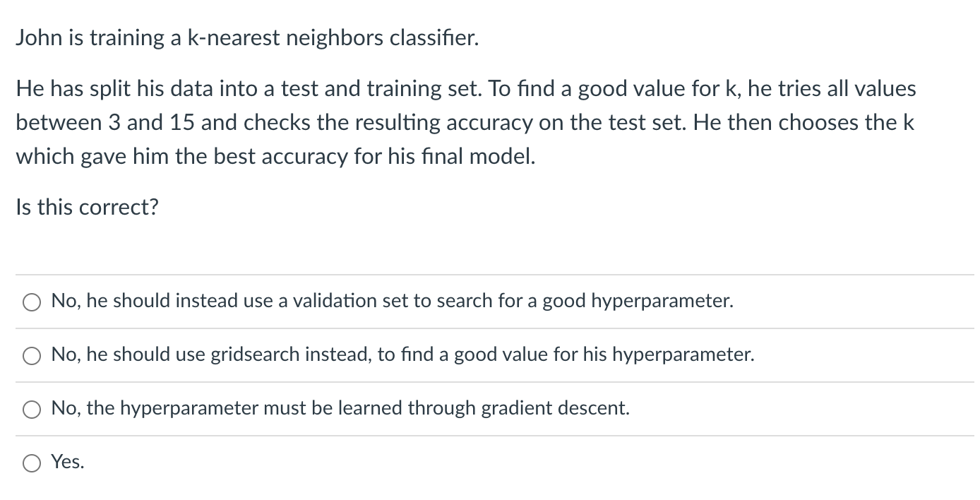This screenshot has height=500, width=980.
Task: Select the gridsearch answer radio button
Action: pyautogui.click(x=31, y=355)
